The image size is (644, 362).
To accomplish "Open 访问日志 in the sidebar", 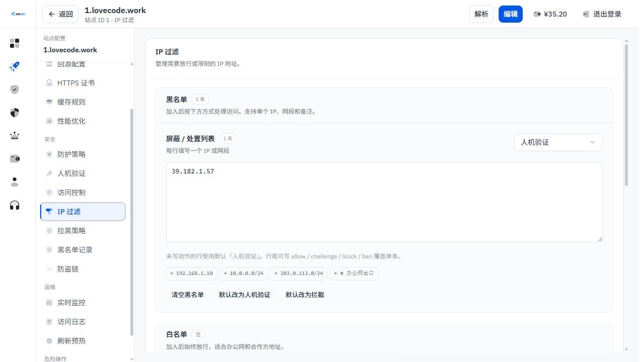I will (x=83, y=322).
